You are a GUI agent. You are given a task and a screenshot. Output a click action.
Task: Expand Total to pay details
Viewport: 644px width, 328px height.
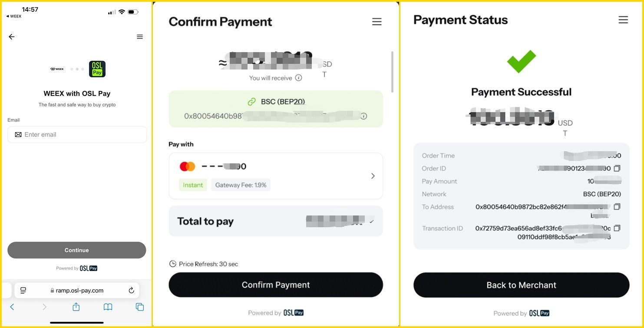click(x=372, y=221)
